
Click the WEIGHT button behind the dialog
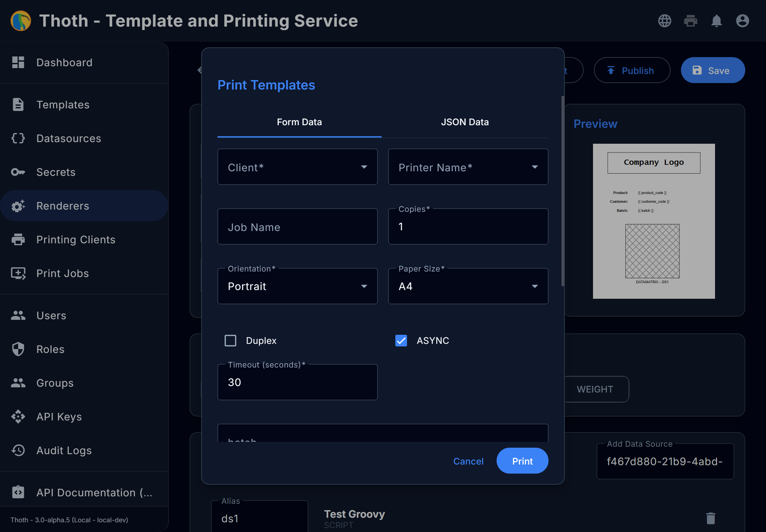coord(595,389)
